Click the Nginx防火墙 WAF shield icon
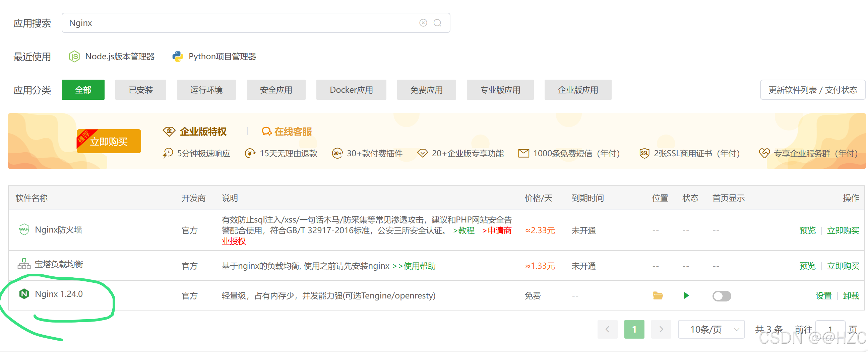Screen dimensions: 868x352 [23, 229]
